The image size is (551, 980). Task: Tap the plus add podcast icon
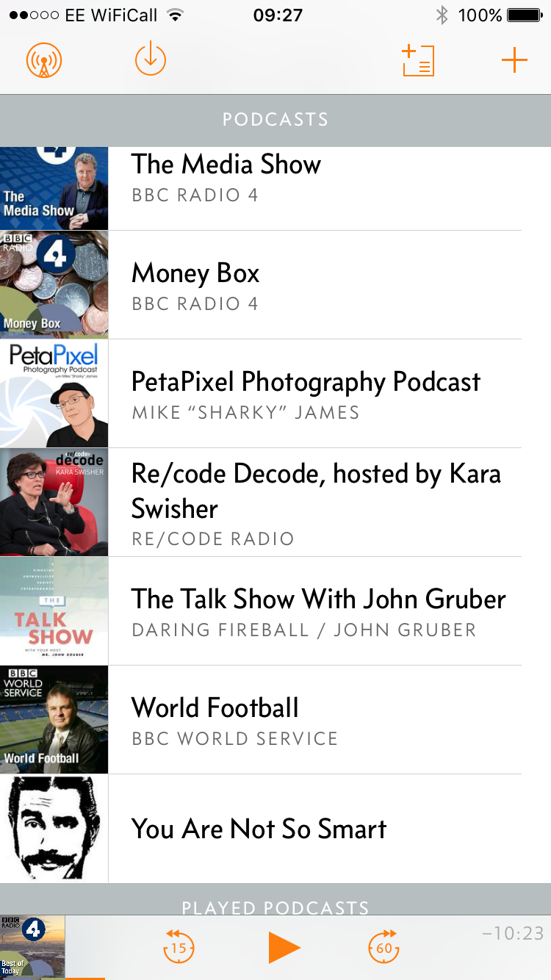tap(514, 60)
